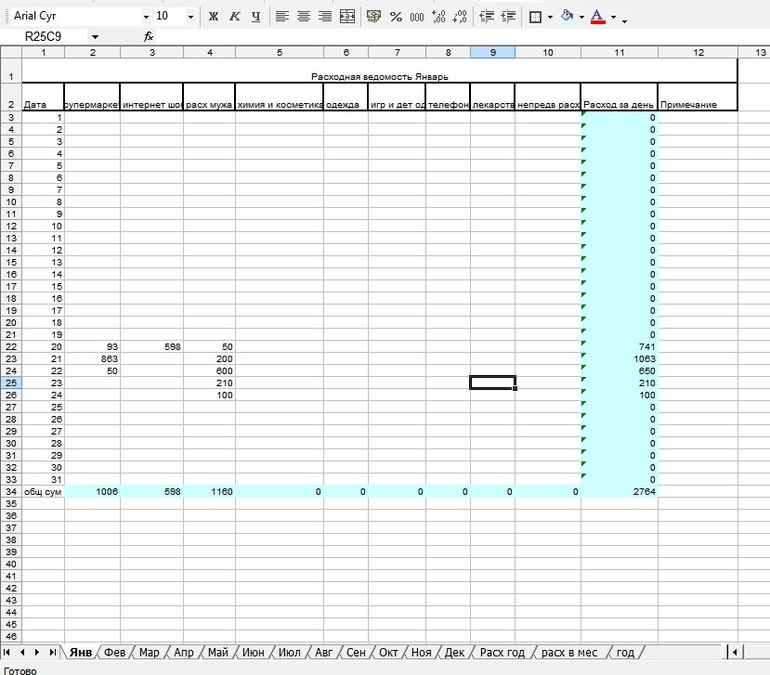The image size is (770, 675).
Task: Switch to the Фев sheet tab
Action: point(114,652)
